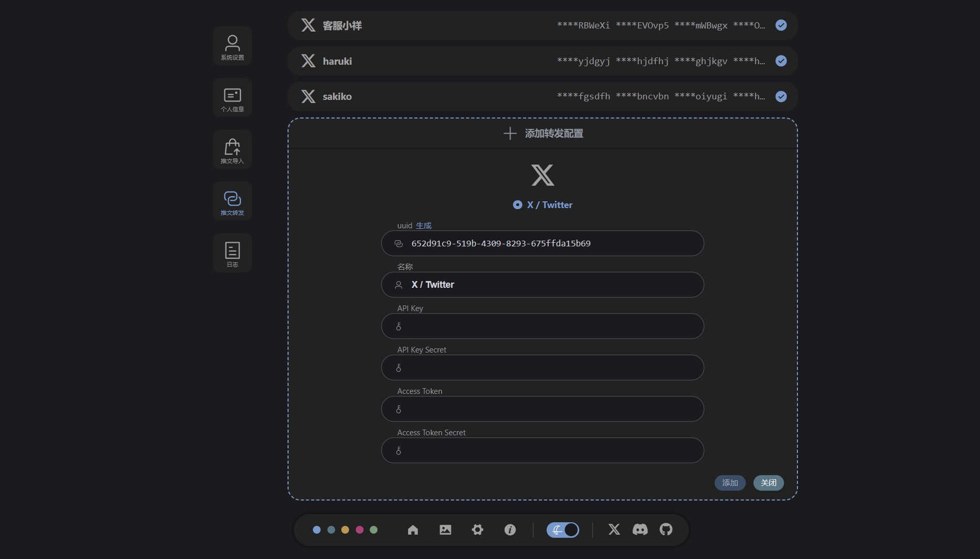Pick the pink theme color dot
980x559 pixels.
coord(359,529)
